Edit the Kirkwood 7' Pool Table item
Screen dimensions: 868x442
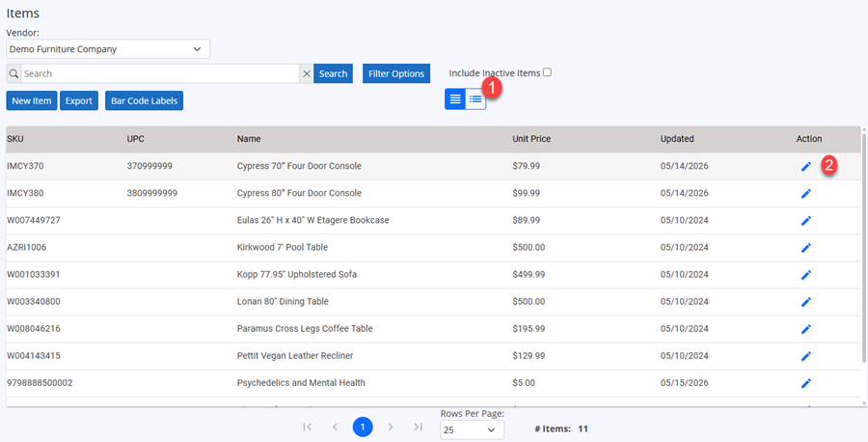(806, 248)
